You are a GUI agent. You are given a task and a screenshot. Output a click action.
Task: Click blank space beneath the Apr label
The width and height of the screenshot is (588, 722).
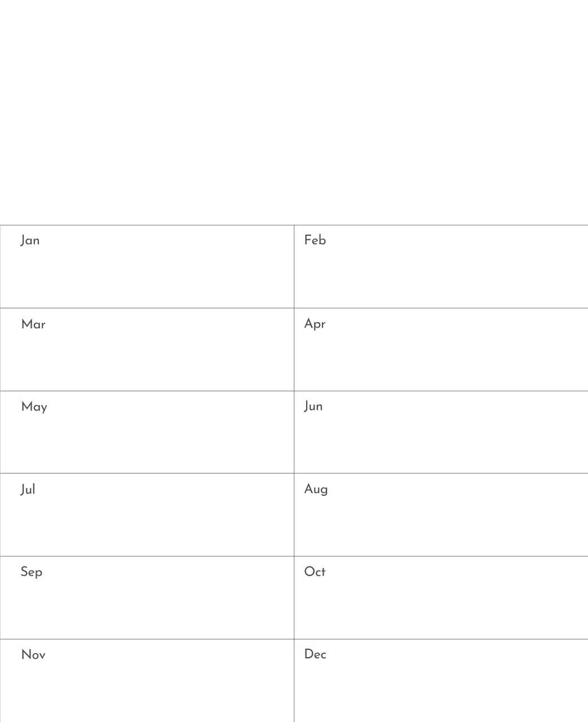pos(440,361)
